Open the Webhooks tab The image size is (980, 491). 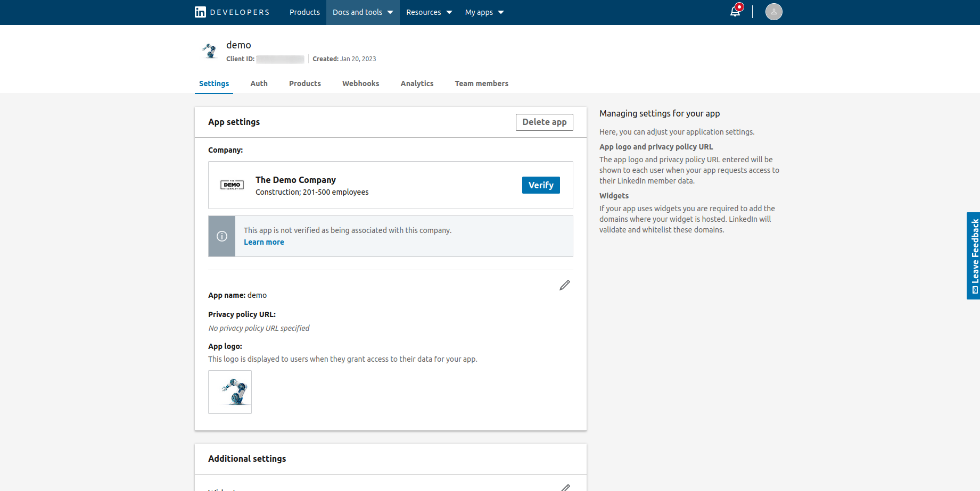coord(361,84)
